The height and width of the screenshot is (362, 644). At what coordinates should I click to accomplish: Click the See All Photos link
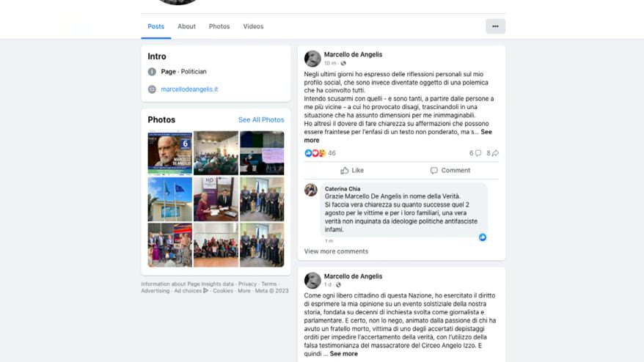coord(261,120)
